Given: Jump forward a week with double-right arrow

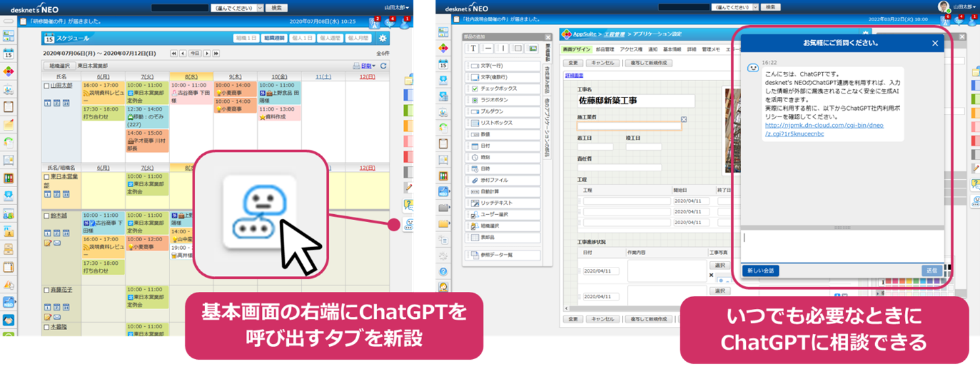Looking at the screenshot, I should coord(216,53).
